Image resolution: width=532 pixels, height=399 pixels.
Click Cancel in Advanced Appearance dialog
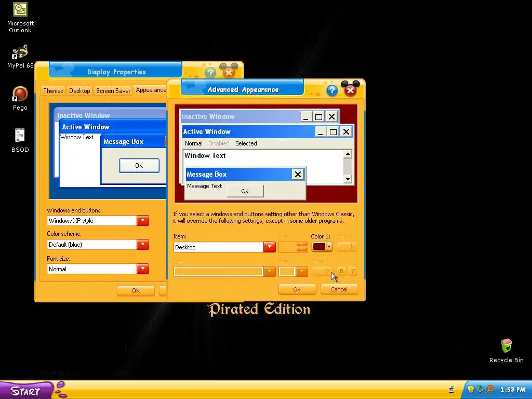[x=339, y=289]
